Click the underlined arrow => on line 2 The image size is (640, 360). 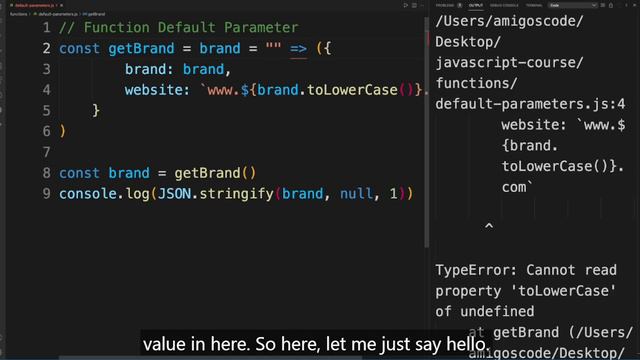click(298, 49)
